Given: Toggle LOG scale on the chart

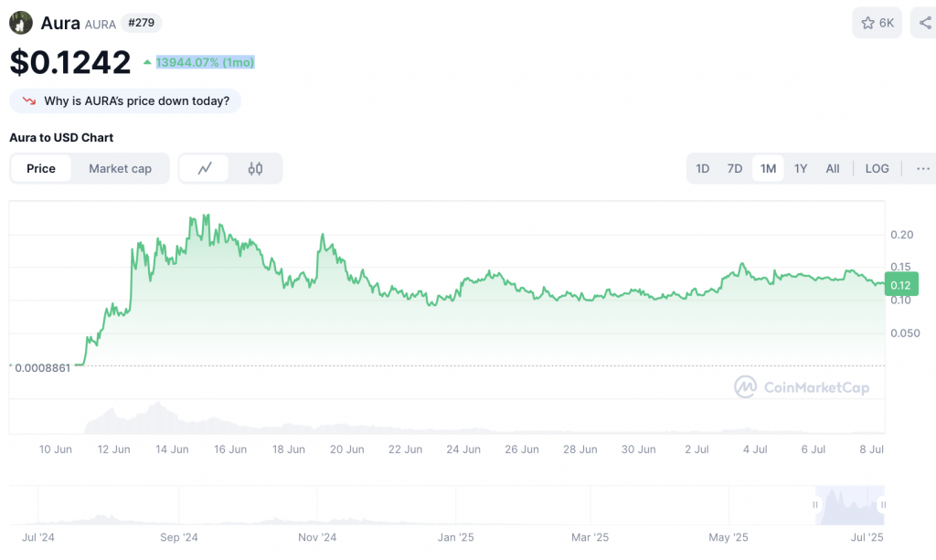Looking at the screenshot, I should tap(877, 169).
